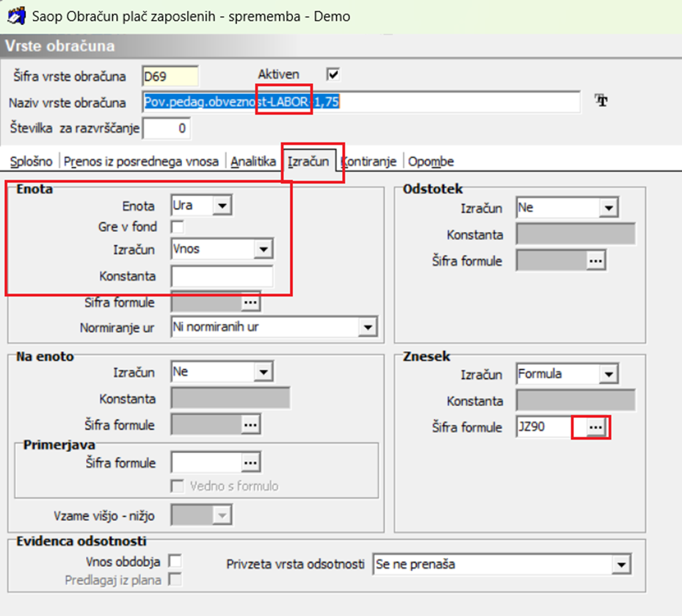Open Šifra formule lookup below Na enoto Konstanta

pyautogui.click(x=250, y=425)
